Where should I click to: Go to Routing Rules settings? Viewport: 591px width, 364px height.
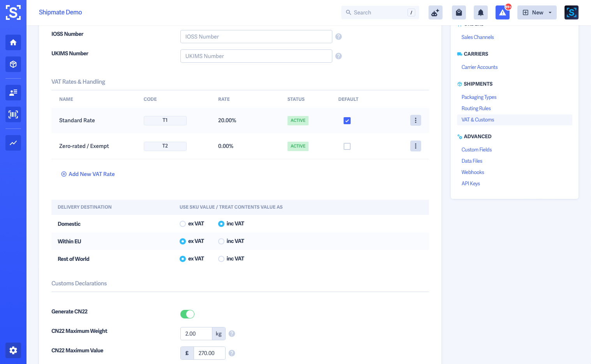[476, 109]
